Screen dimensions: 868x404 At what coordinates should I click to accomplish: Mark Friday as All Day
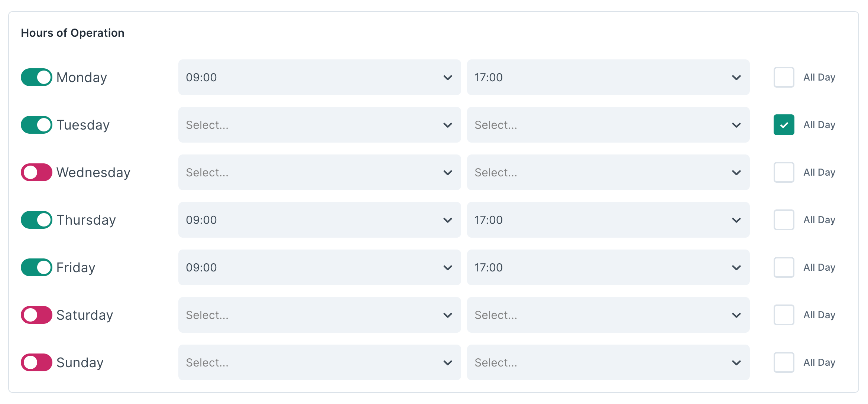(784, 267)
